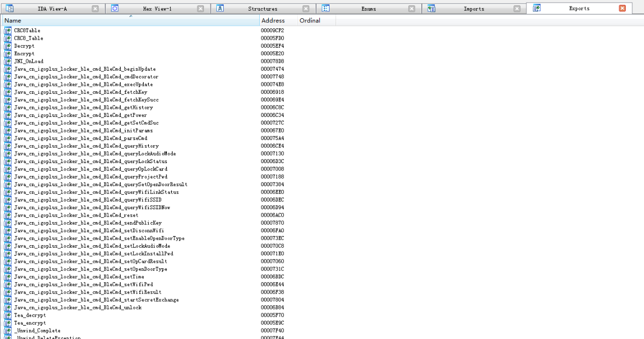Select the BleCmd_querySetOpenDoorResult export
This screenshot has height=339, width=644.
point(101,185)
